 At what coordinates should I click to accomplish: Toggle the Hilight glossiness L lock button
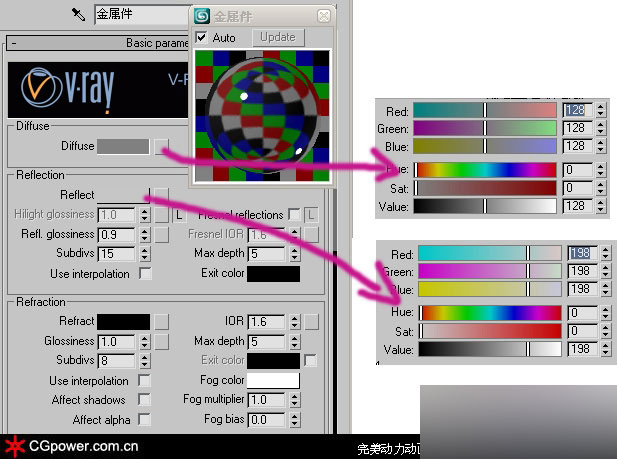click(x=179, y=215)
